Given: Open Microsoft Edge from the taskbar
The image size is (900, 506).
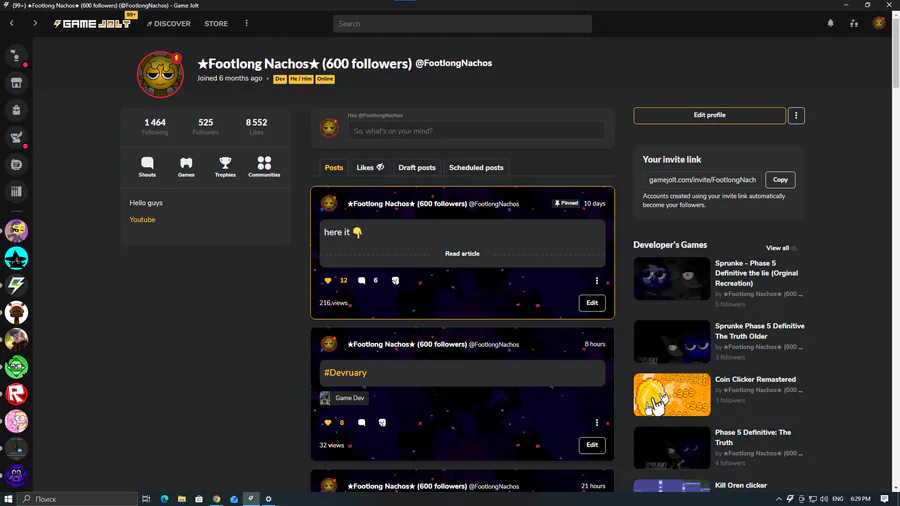Looking at the screenshot, I should pos(164,499).
